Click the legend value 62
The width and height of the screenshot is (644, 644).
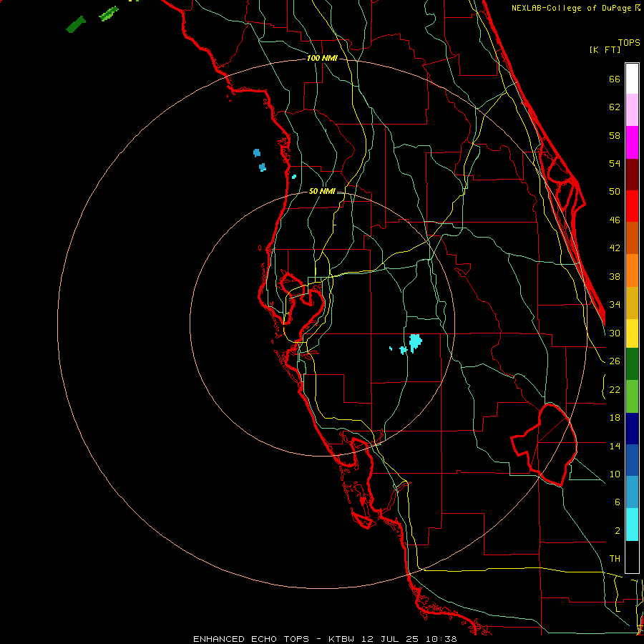(x=615, y=107)
